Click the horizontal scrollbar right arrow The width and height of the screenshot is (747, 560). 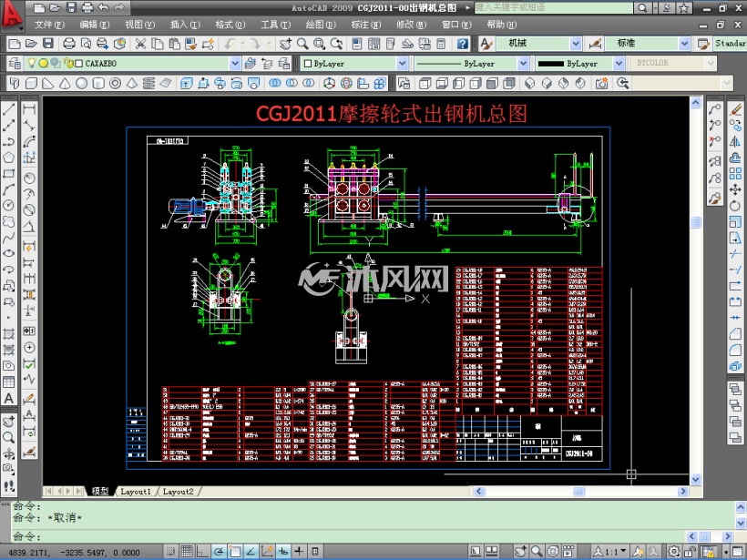coord(683,491)
